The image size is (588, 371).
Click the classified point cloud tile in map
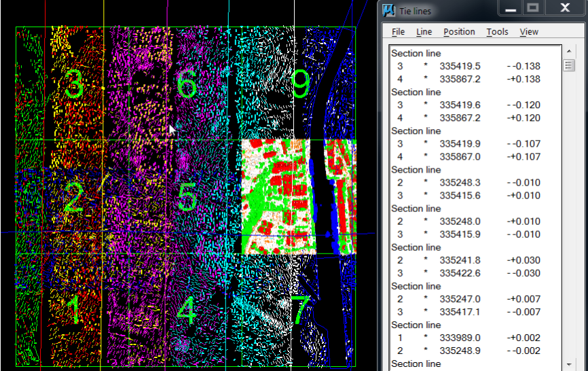click(299, 197)
